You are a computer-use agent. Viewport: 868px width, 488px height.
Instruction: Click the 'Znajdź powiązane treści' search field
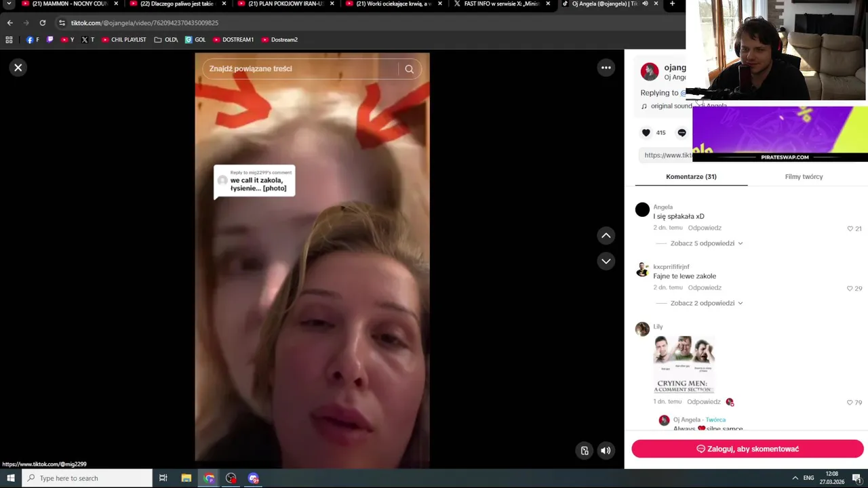click(x=302, y=68)
